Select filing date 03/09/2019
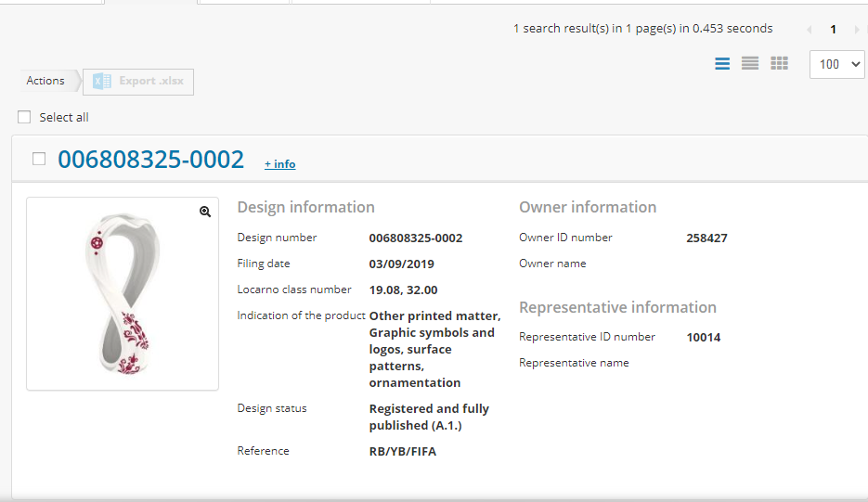The image size is (868, 502). pyautogui.click(x=401, y=264)
